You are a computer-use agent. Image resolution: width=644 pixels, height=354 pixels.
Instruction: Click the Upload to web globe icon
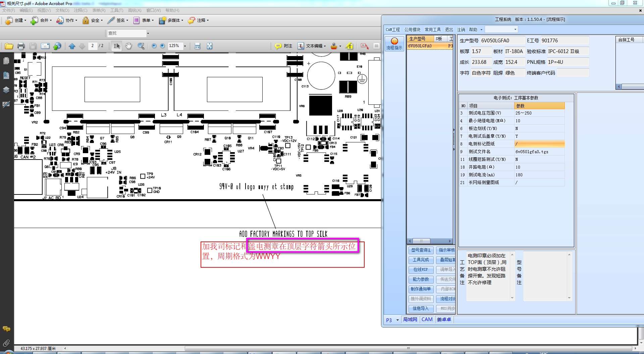point(57,46)
